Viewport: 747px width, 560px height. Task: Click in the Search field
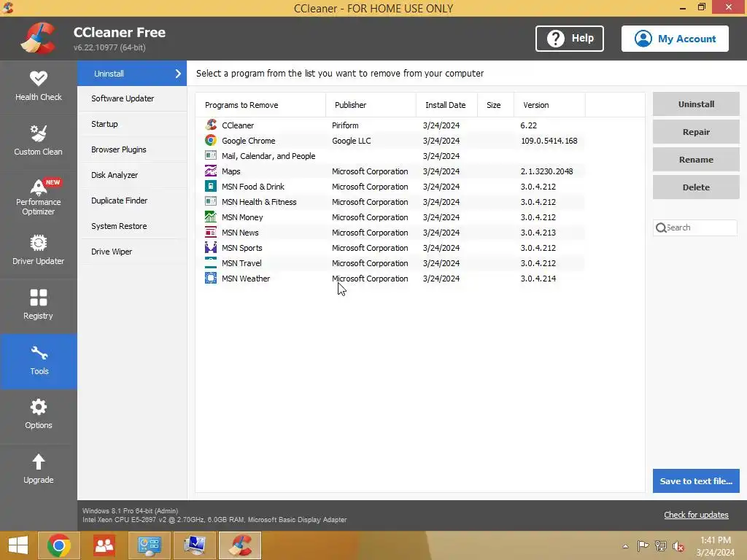click(695, 228)
